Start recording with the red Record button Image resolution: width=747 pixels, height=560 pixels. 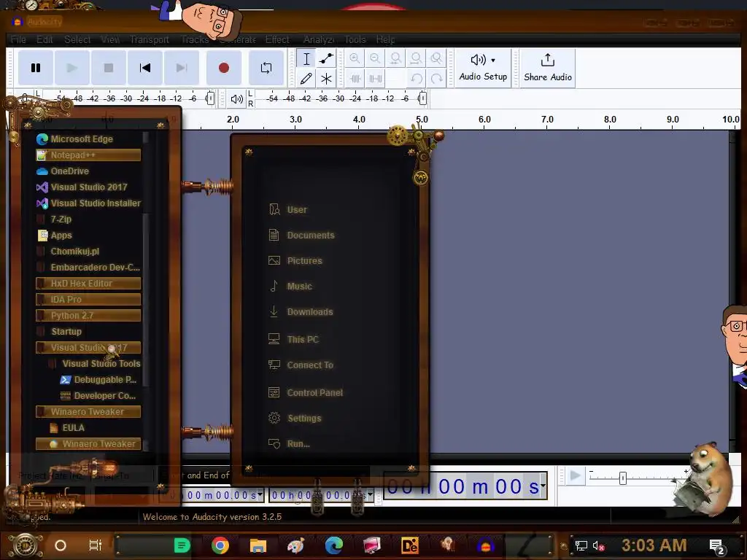(224, 68)
